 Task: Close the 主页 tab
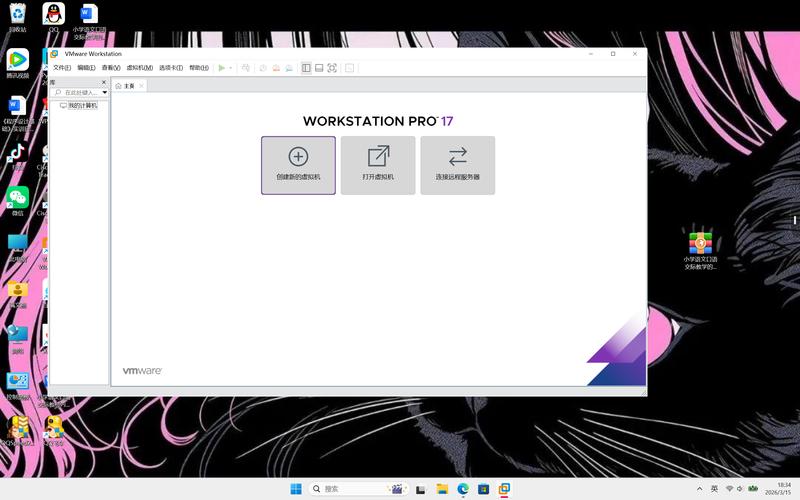pos(141,86)
